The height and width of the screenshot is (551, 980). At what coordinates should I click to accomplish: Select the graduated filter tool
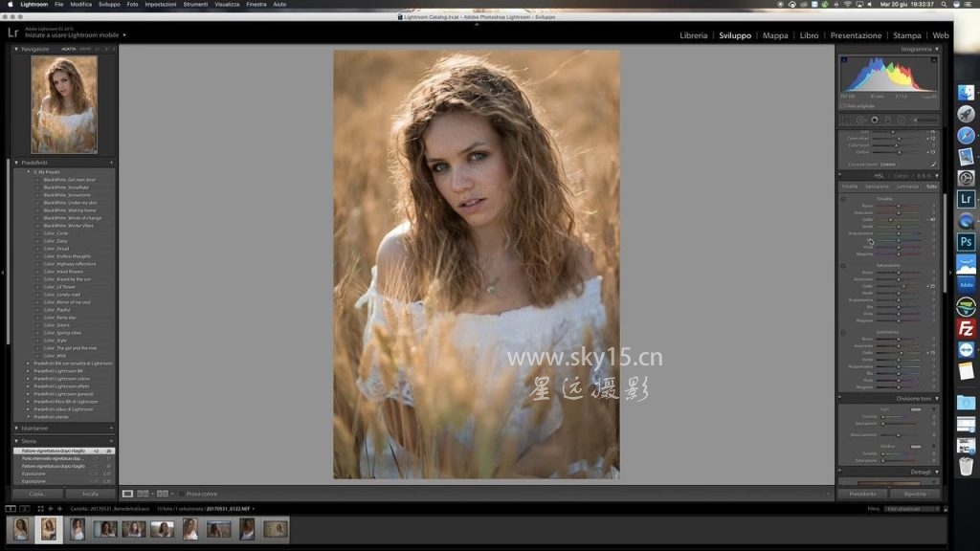tap(887, 120)
